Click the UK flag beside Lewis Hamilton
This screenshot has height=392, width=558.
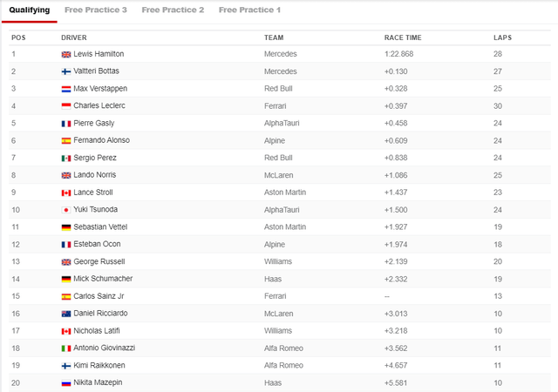click(x=66, y=54)
